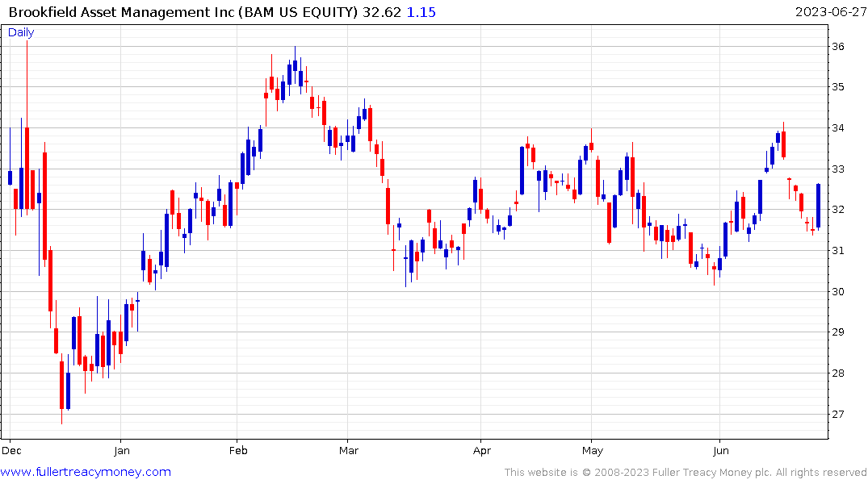Click the 35 price axis label

(838, 87)
